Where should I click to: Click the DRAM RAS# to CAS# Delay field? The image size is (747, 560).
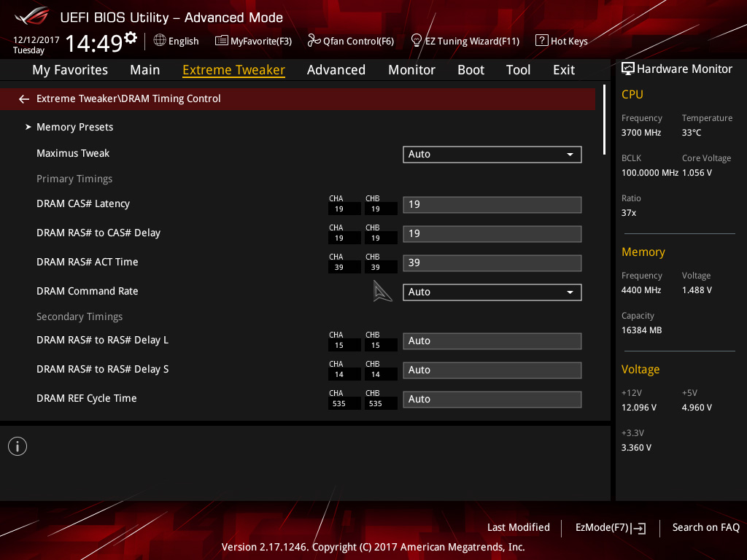click(492, 234)
